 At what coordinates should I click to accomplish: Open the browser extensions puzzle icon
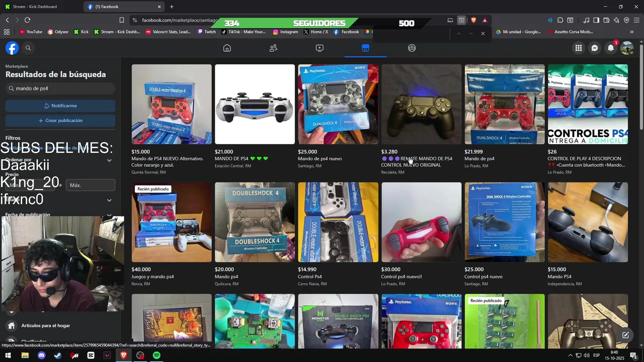tap(560, 20)
